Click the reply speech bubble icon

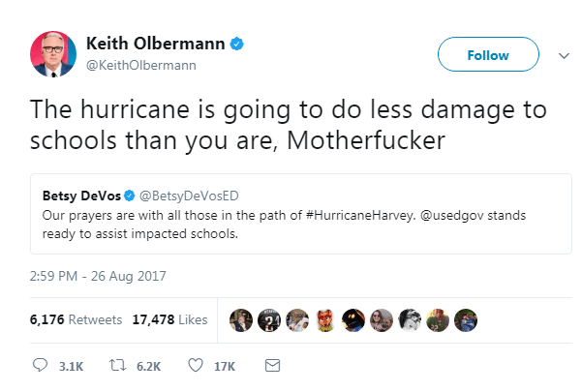click(40, 365)
